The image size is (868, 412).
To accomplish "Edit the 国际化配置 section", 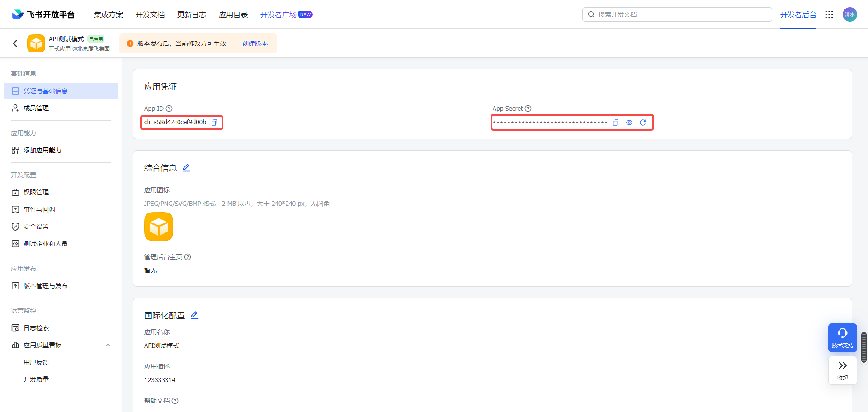I will tap(194, 315).
